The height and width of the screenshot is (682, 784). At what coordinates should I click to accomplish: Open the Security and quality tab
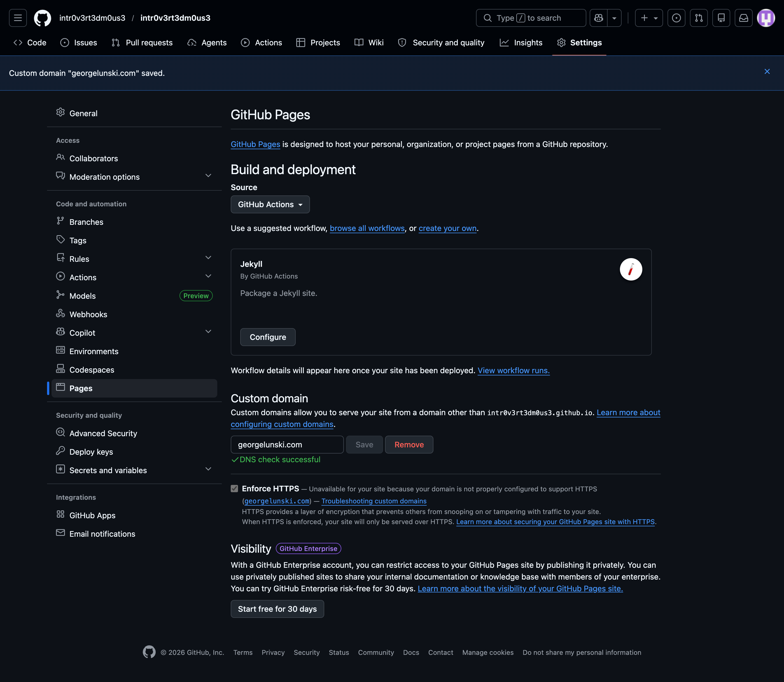(441, 43)
